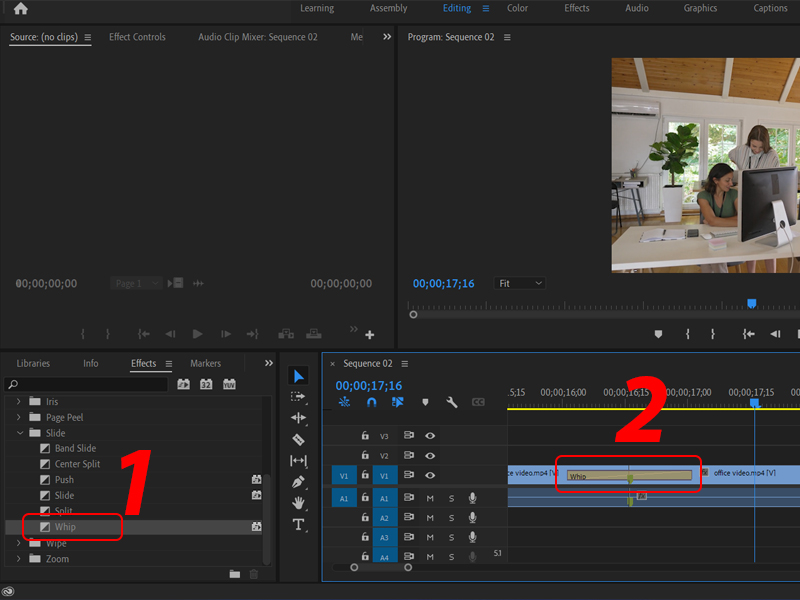Image resolution: width=800 pixels, height=600 pixels.
Task: Click the Captions CC icon
Action: 478,401
